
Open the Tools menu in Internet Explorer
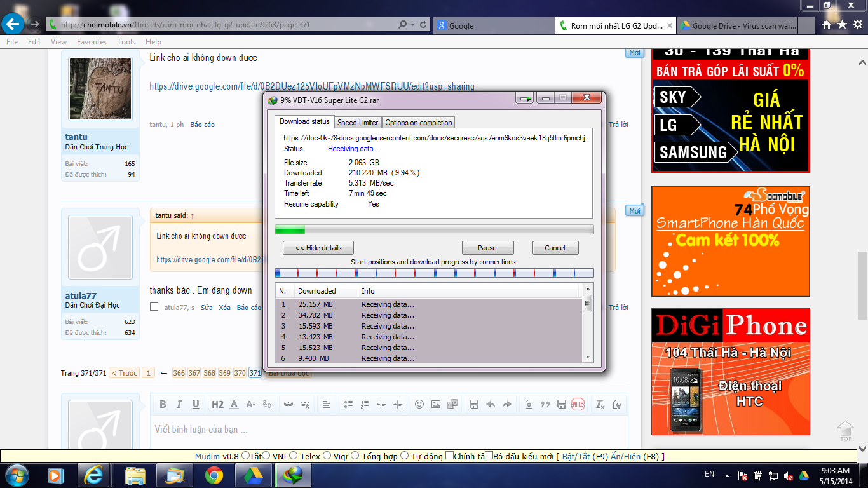pyautogui.click(x=126, y=42)
